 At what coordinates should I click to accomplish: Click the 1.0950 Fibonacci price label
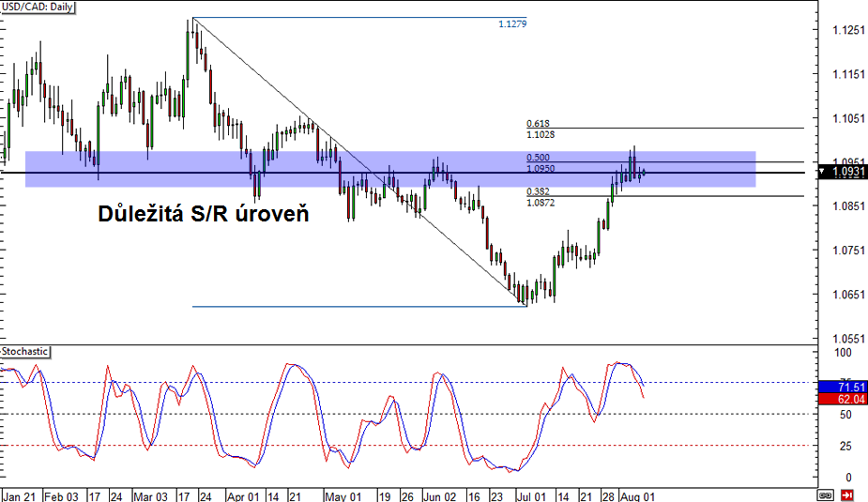pos(541,169)
